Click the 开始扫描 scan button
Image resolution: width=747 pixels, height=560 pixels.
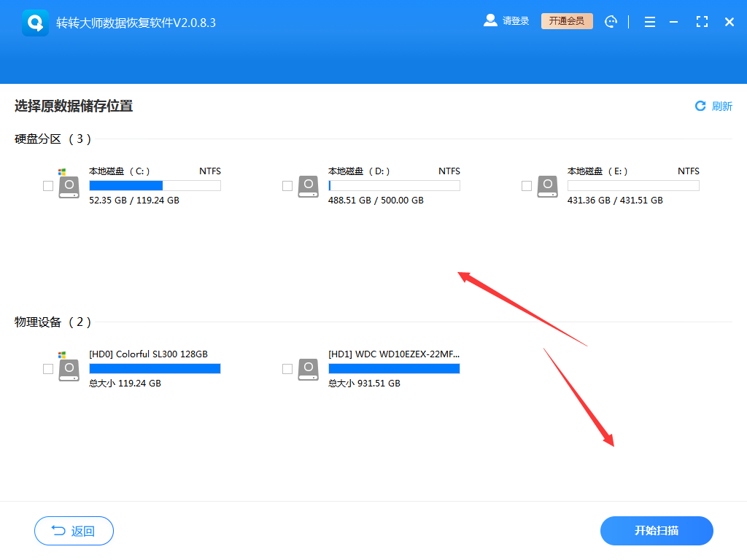point(656,531)
